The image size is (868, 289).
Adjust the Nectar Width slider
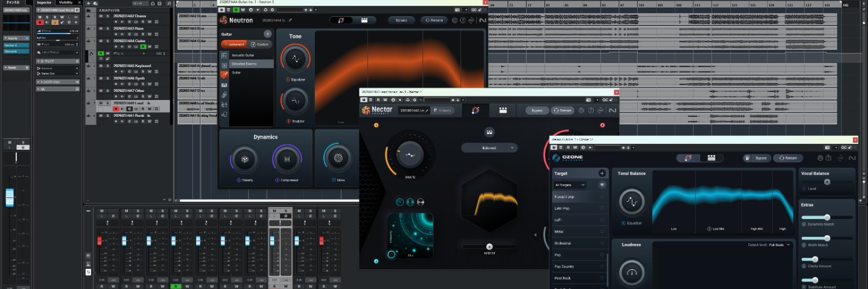(x=490, y=247)
